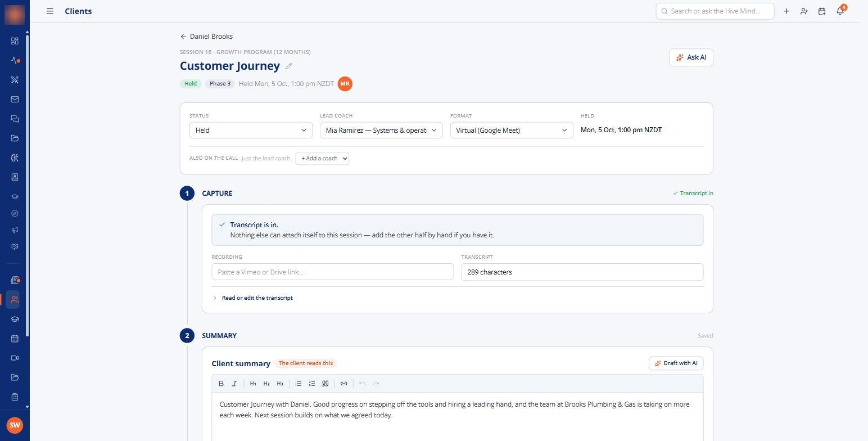Select the highlighted Clients people icon
Screen dimensions: 868x441
pos(15,299)
